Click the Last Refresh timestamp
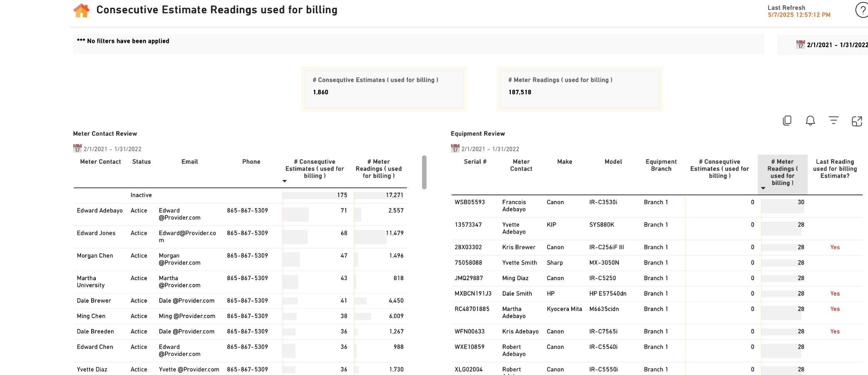The image size is (868, 375). 799,15
